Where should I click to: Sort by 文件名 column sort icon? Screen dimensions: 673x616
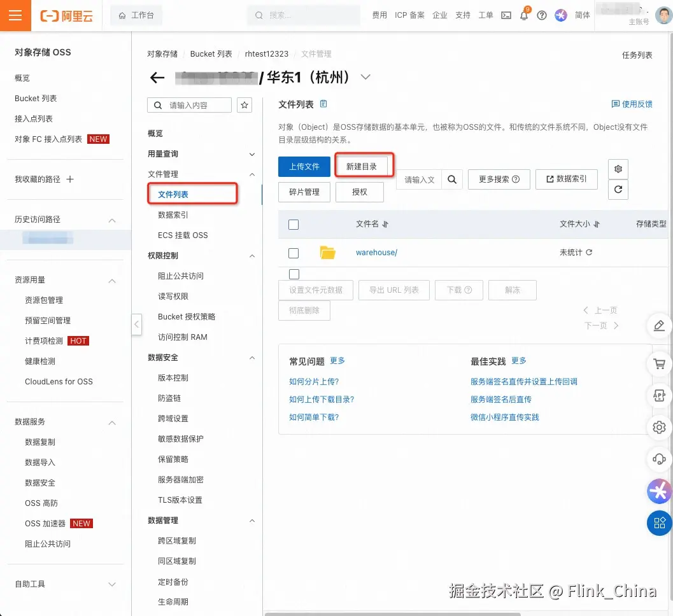coord(385,225)
